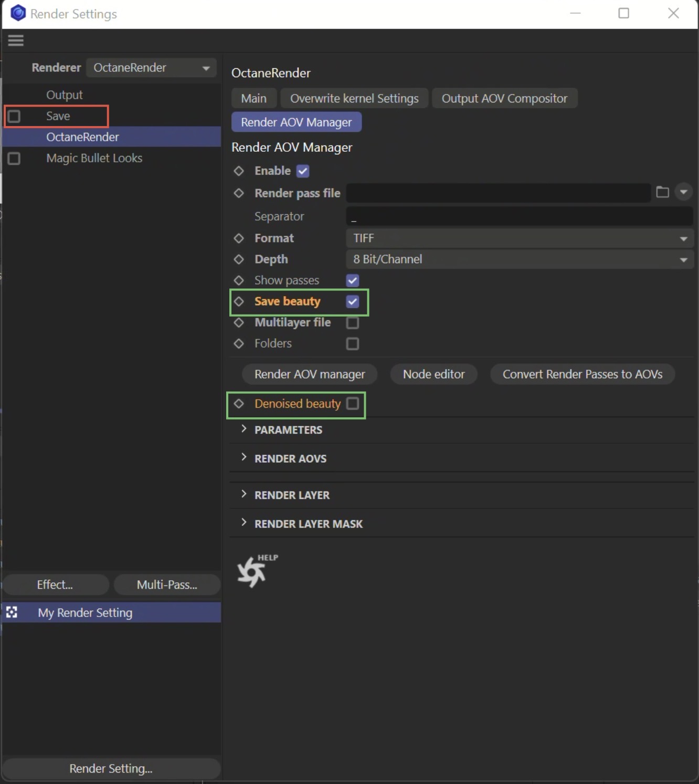Check the Denoised beauty checkbox
Screen dimensions: 699x784
tap(353, 403)
